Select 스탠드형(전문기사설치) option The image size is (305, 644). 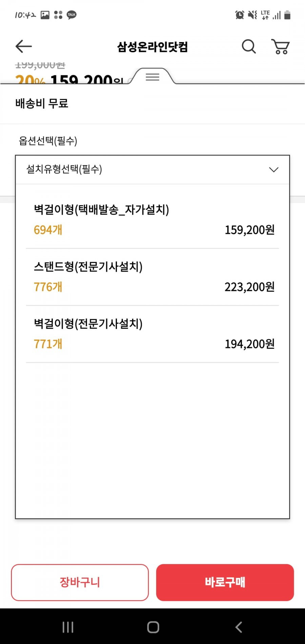[x=152, y=277]
